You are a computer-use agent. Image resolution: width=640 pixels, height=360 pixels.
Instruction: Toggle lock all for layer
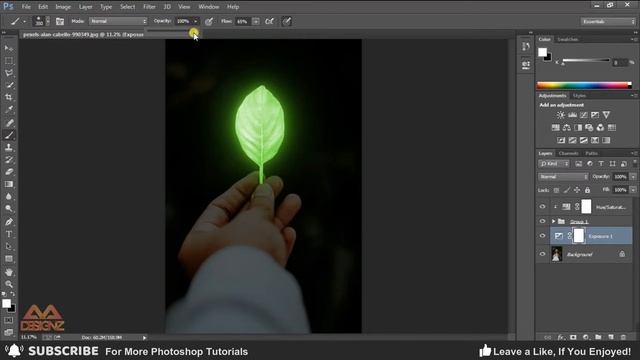point(587,190)
